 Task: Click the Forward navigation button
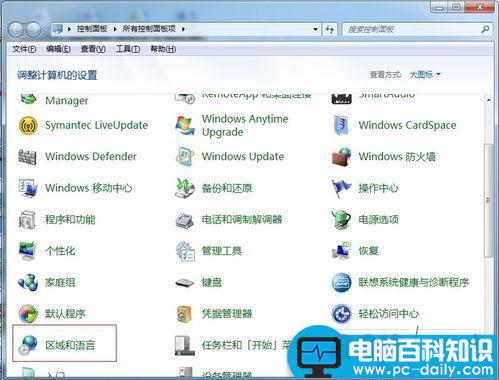pos(34,30)
